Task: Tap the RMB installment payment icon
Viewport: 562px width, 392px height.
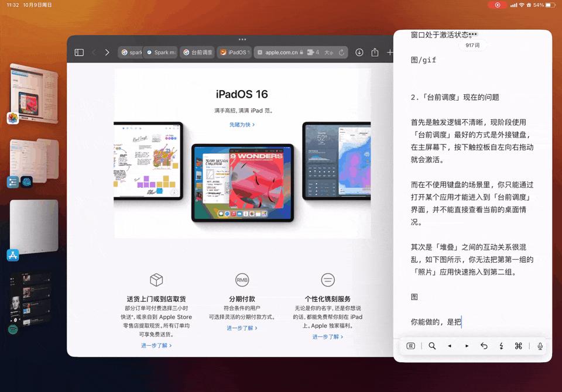Action: point(242,280)
